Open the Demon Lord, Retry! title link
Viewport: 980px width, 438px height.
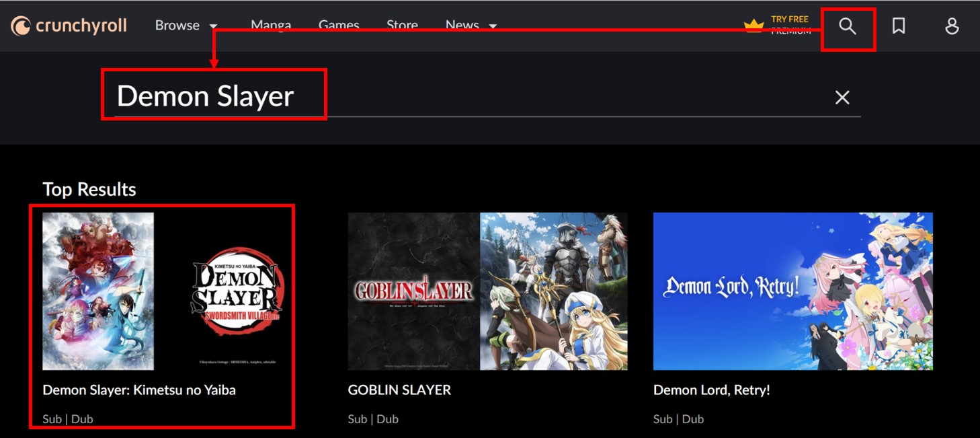711,390
